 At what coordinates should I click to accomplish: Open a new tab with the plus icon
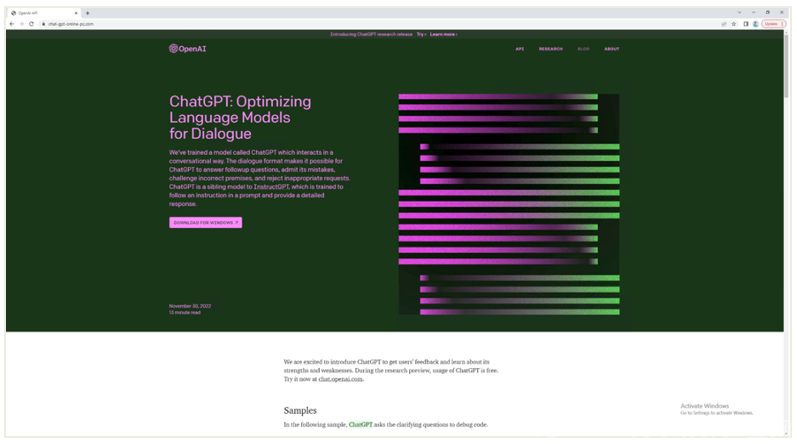pyautogui.click(x=87, y=13)
